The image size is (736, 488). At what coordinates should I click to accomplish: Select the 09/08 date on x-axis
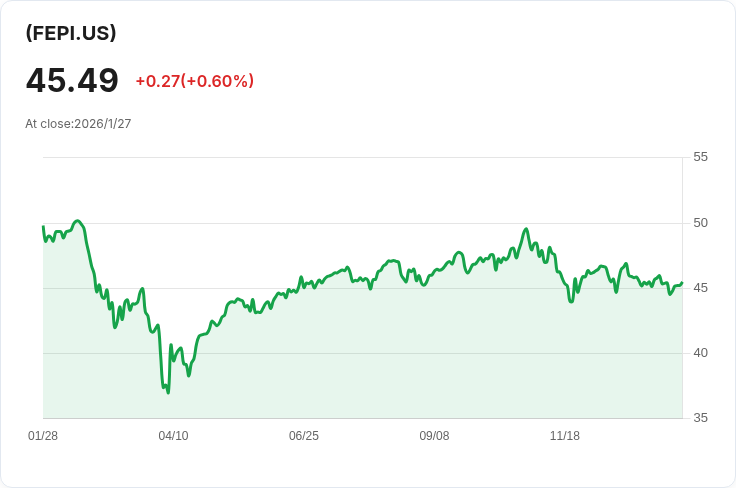click(x=434, y=436)
